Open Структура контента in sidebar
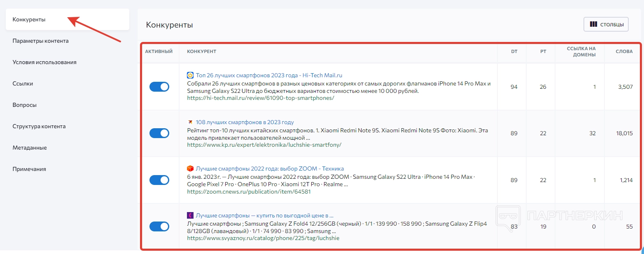Image resolution: width=644 pixels, height=254 pixels. tap(39, 126)
